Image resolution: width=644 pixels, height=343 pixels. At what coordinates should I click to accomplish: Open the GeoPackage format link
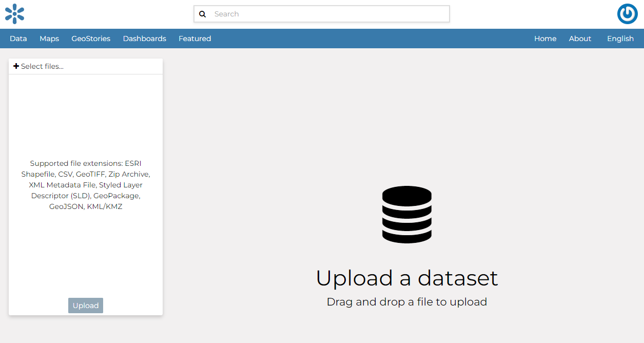pyautogui.click(x=116, y=196)
